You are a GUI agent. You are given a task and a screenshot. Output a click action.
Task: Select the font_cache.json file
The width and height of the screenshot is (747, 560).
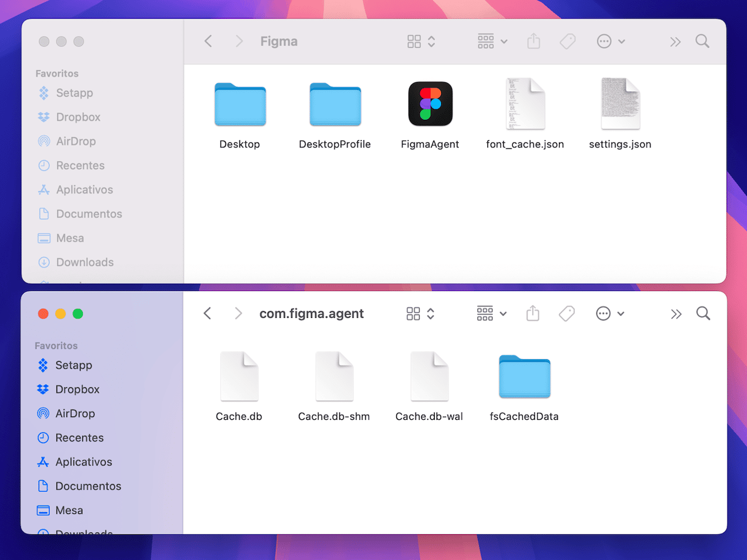coord(525,104)
